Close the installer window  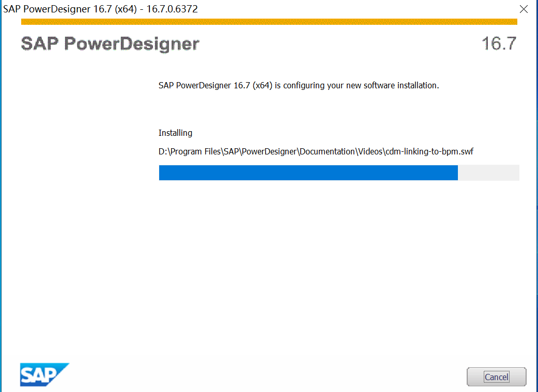[x=523, y=9]
